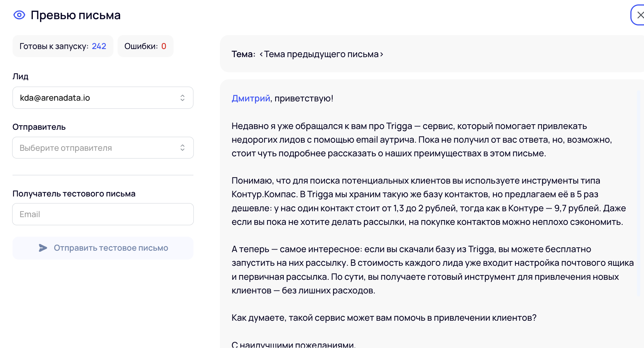Click the Получатель тестового письма label
Screen dimensions: 644x348
click(x=74, y=194)
